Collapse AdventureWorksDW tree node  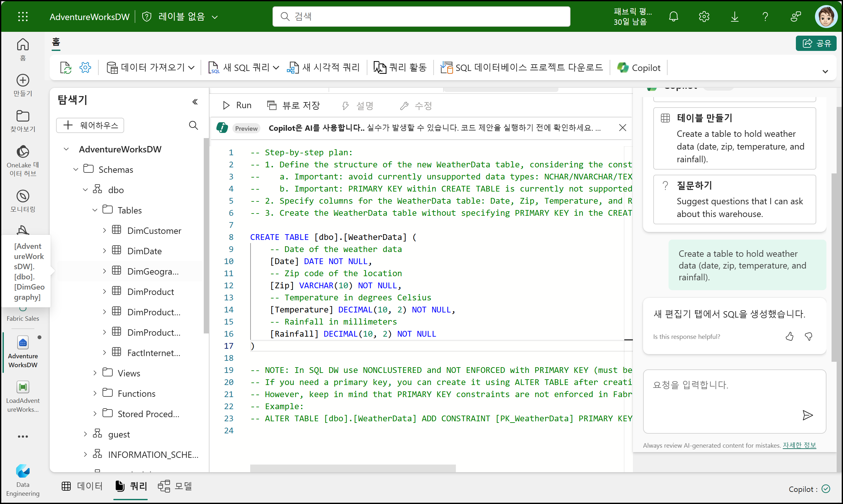coord(66,149)
